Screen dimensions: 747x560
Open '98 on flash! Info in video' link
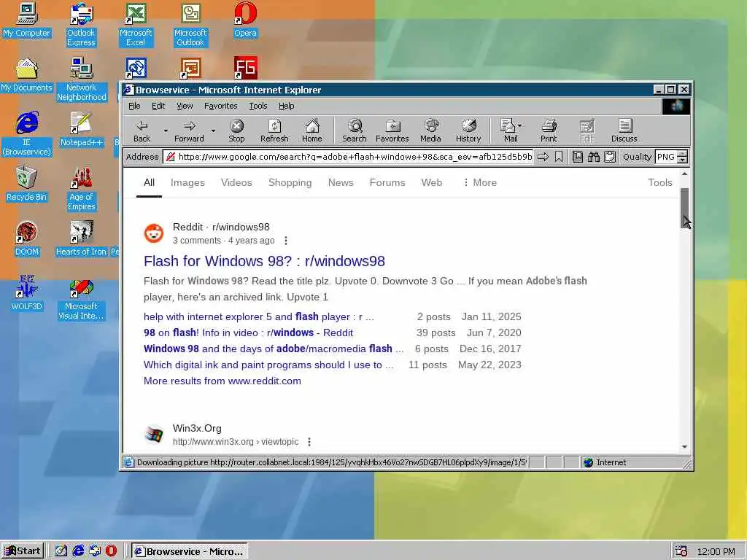tap(248, 332)
